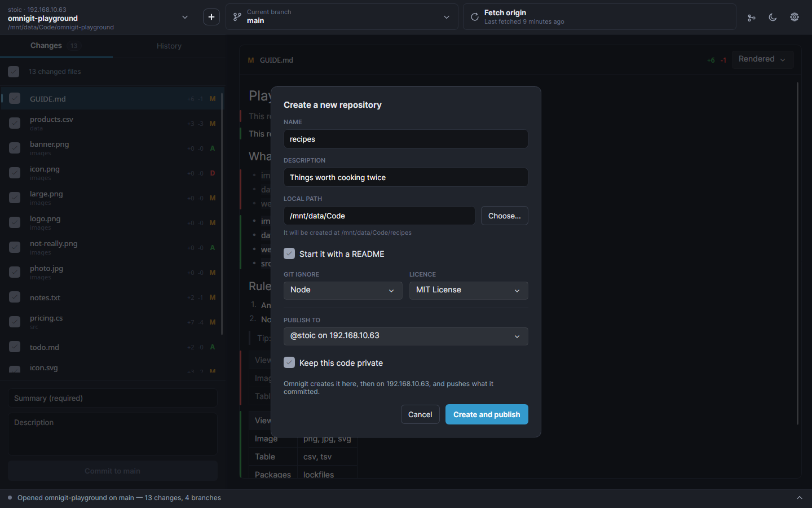Cancel the new repository dialog
This screenshot has height=508, width=812.
coord(420,414)
